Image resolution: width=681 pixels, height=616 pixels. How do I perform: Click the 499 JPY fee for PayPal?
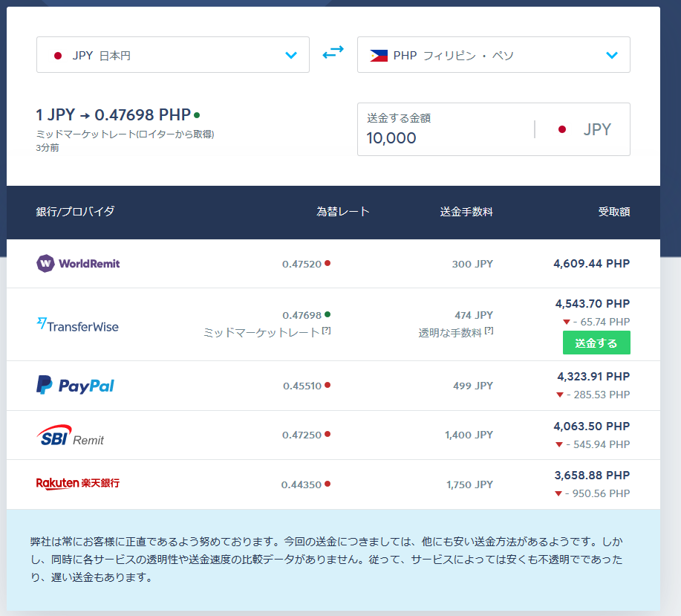473,386
